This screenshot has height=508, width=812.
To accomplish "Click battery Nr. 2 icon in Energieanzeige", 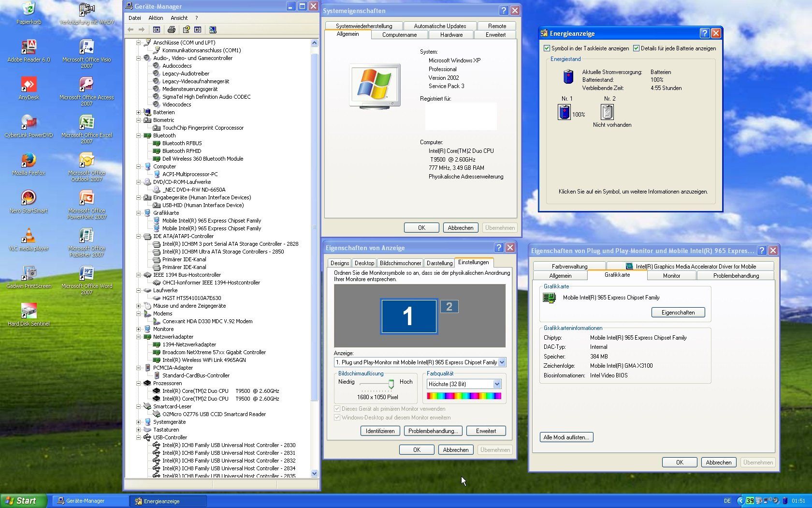I will (607, 112).
